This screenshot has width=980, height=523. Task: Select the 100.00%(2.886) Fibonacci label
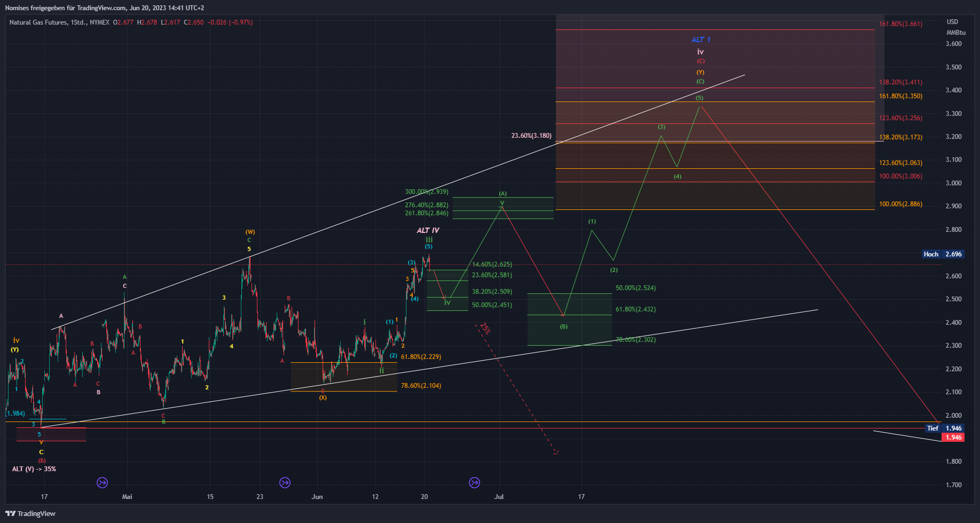click(900, 204)
